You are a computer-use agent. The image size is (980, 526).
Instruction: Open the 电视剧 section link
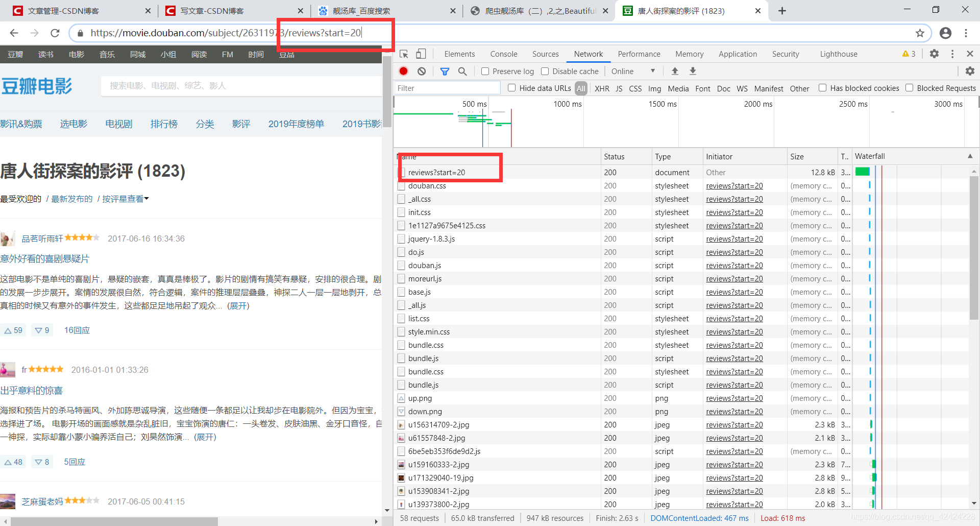pyautogui.click(x=118, y=124)
